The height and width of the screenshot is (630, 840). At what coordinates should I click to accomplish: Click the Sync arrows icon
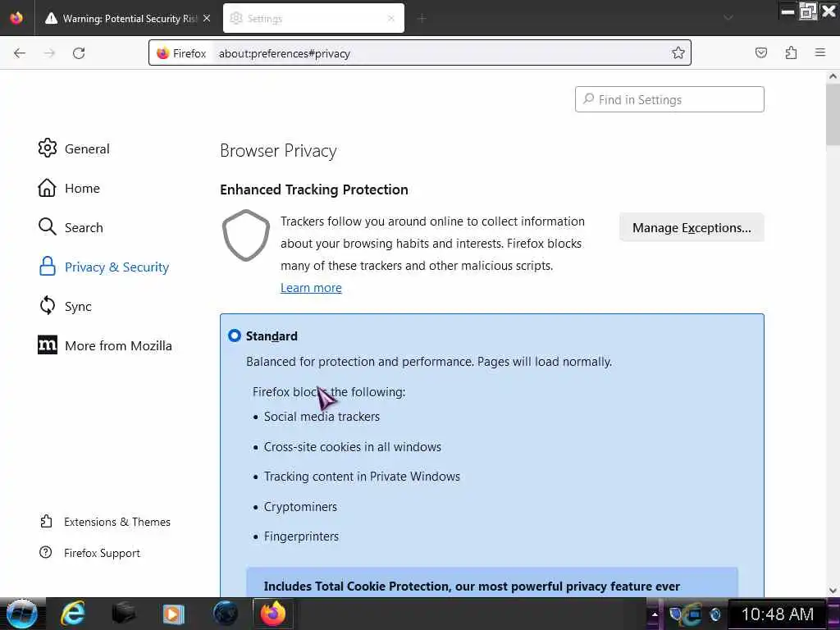[x=47, y=305]
